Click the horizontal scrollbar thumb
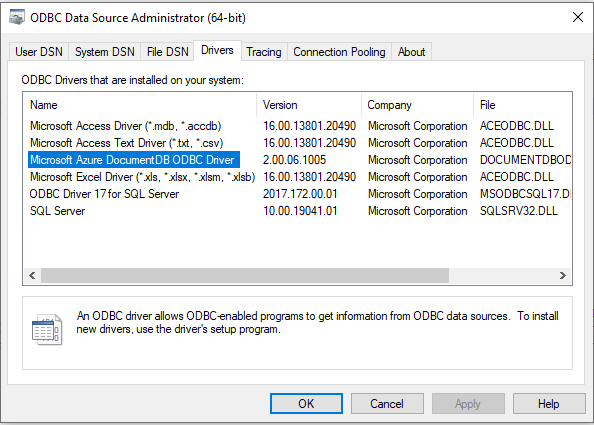 click(245, 275)
